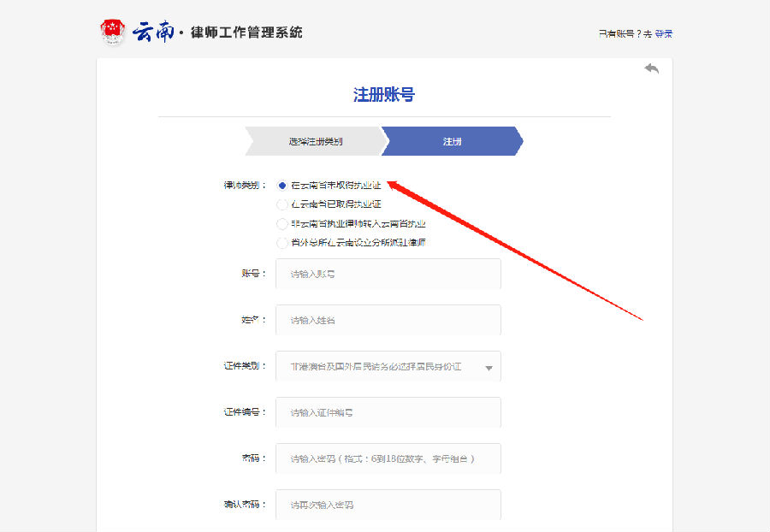Click the 登录 link at top right

coord(664,33)
